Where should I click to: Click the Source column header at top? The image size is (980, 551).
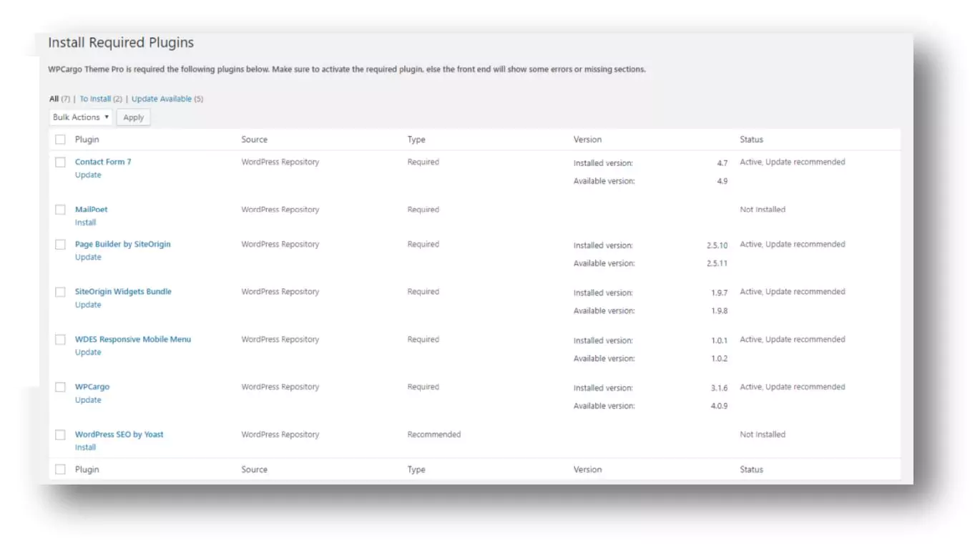click(254, 140)
